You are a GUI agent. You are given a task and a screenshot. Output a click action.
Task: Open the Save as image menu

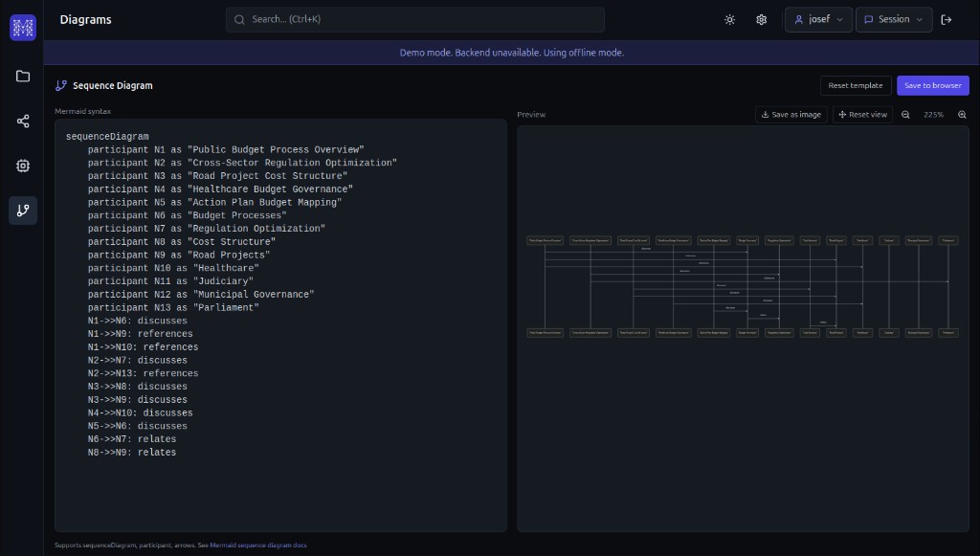pyautogui.click(x=791, y=114)
